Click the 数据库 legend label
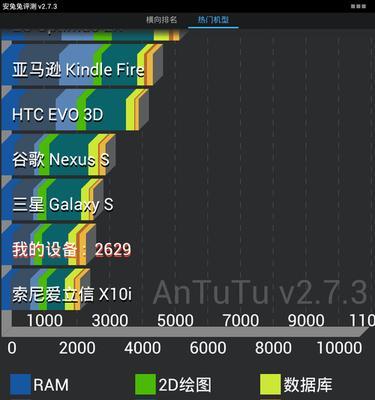 tap(308, 385)
